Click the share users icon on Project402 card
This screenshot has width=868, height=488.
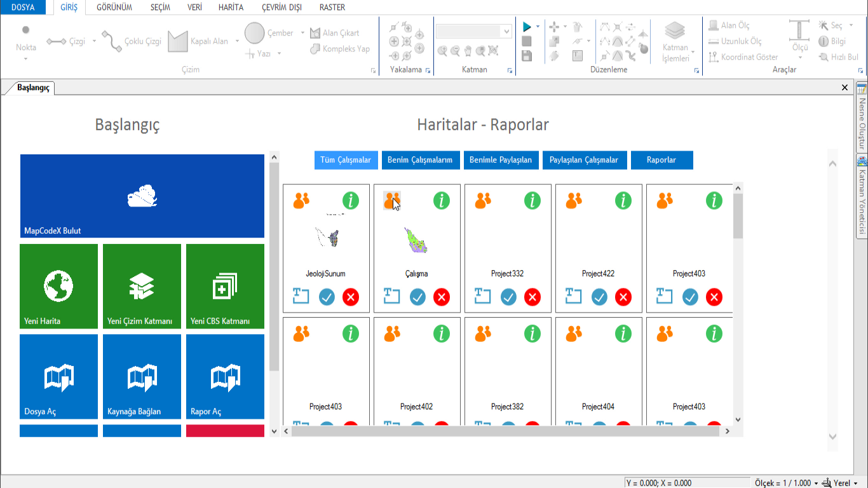pos(392,334)
